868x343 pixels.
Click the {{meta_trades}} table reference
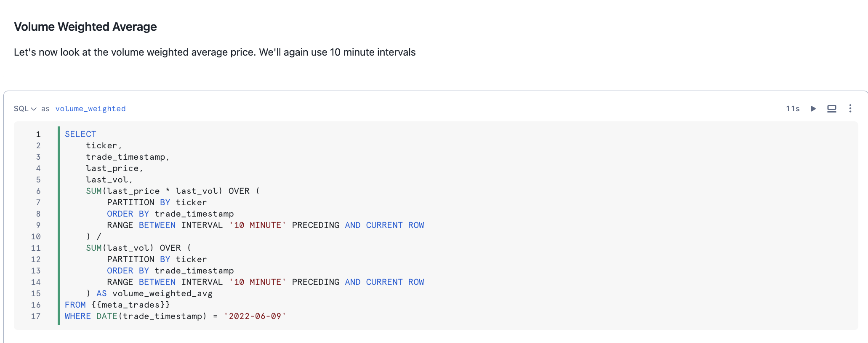coord(130,305)
